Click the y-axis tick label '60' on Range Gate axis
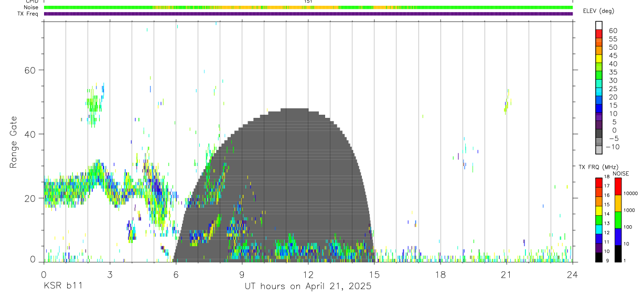The width and height of the screenshot is (644, 297). pos(30,70)
